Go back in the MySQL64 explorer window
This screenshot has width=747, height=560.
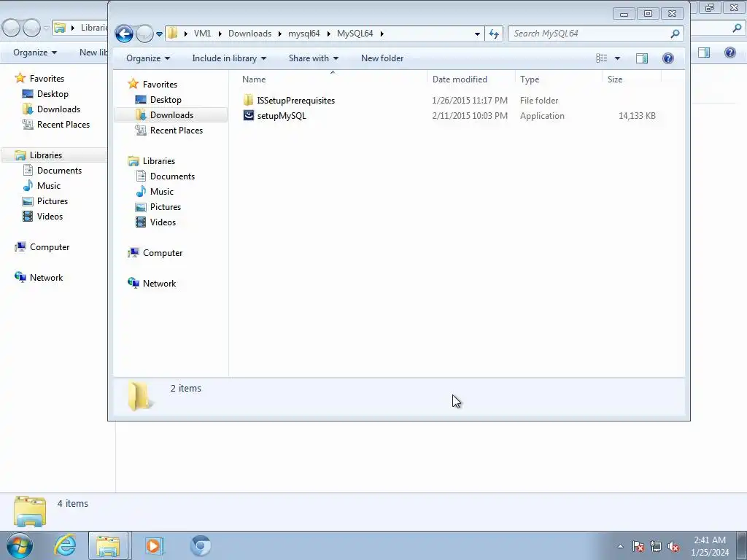tap(124, 34)
